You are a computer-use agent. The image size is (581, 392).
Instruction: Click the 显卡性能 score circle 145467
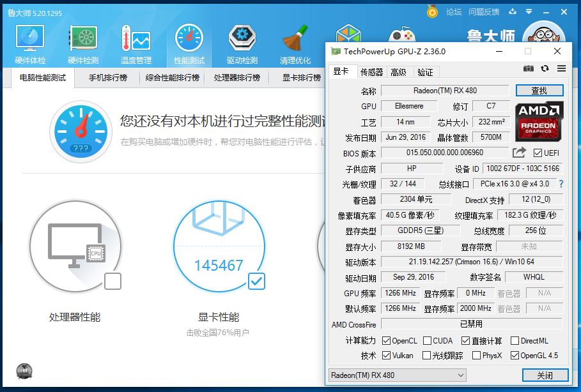click(219, 246)
